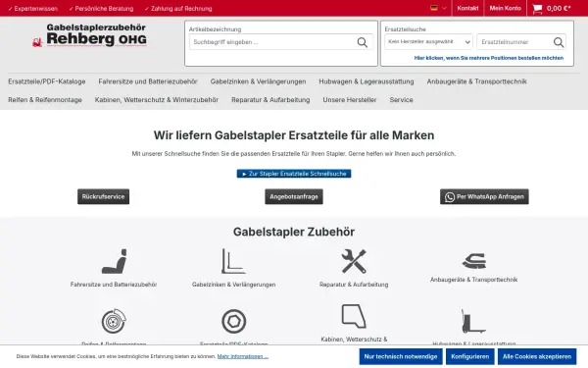
Task: Open the shopping cart icon
Action: [537, 9]
